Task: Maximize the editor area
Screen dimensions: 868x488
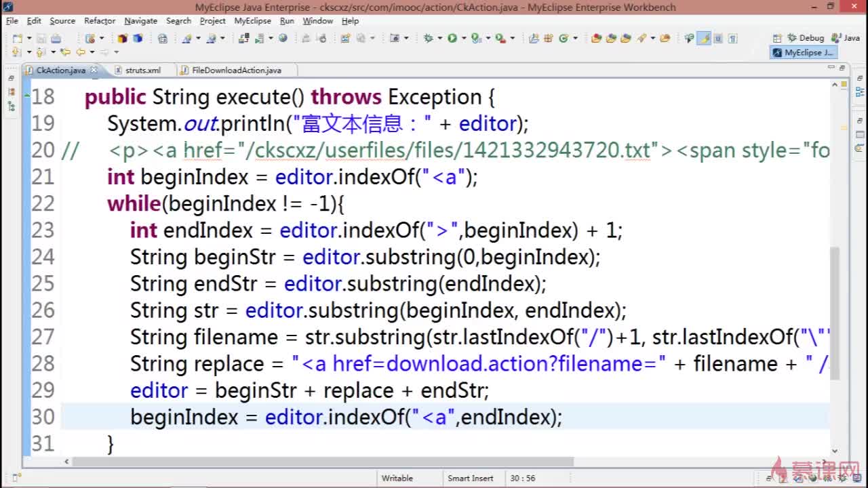Action: [x=842, y=68]
